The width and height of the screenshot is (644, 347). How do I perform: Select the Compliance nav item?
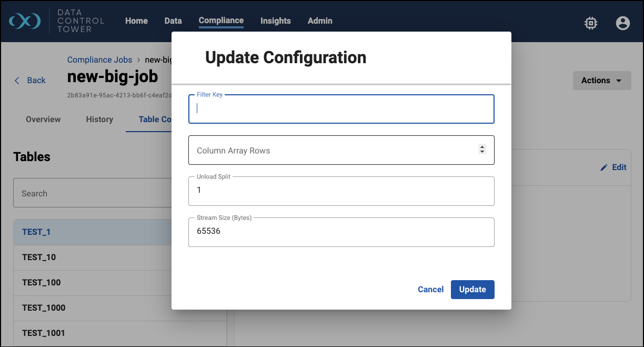(221, 21)
